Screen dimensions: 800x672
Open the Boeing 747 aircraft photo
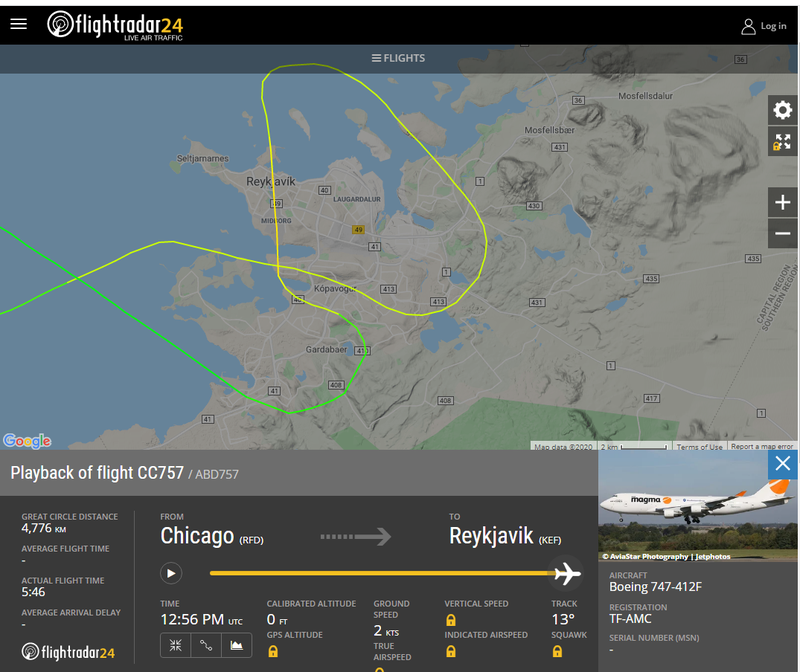697,506
